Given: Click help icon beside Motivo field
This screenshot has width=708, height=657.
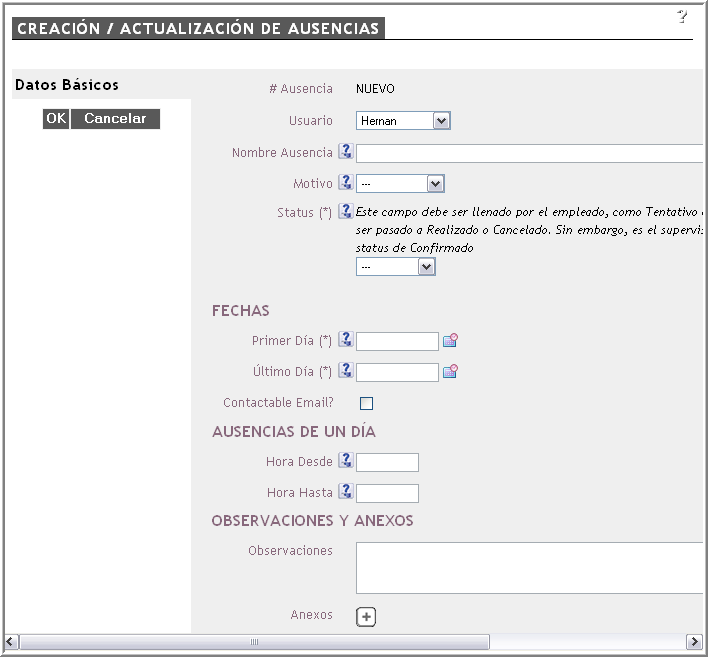Looking at the screenshot, I should click(346, 183).
